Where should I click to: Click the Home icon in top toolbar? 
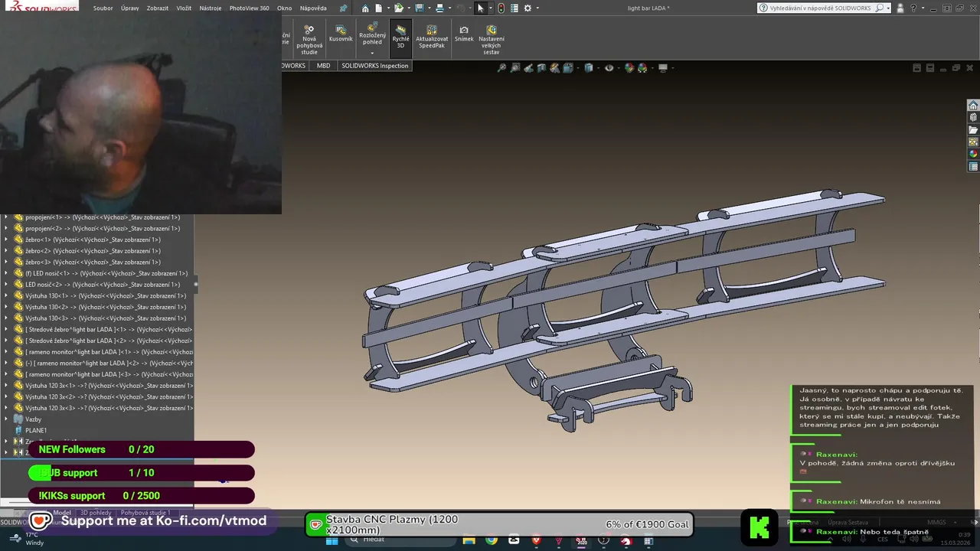[x=366, y=8]
